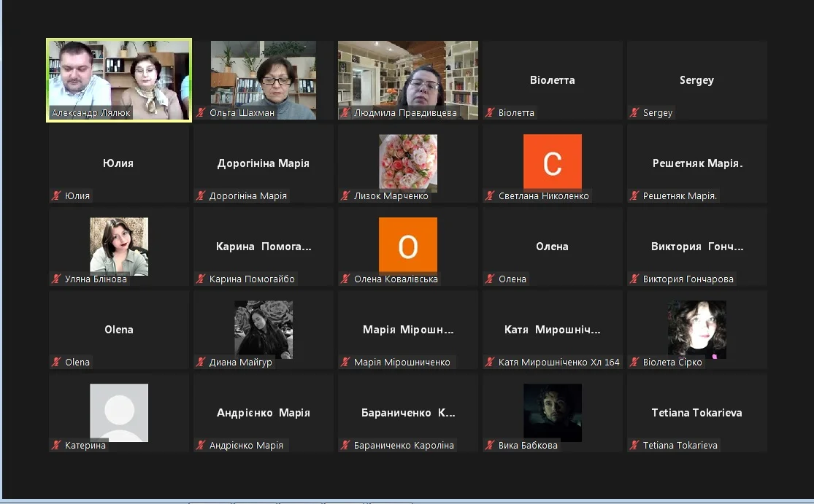Viewport: 814px width, 504px height.
Task: Click the Катя Мирошніченко Хл 164 name label
Action: tap(559, 362)
